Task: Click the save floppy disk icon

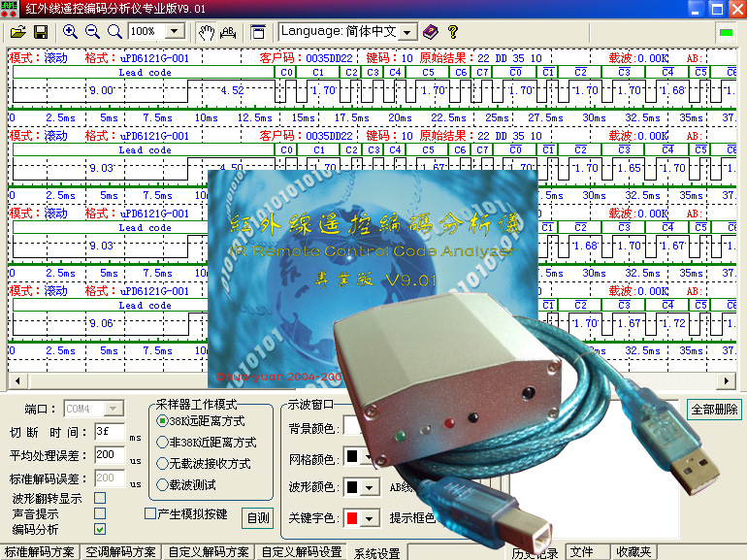Action: pyautogui.click(x=40, y=32)
